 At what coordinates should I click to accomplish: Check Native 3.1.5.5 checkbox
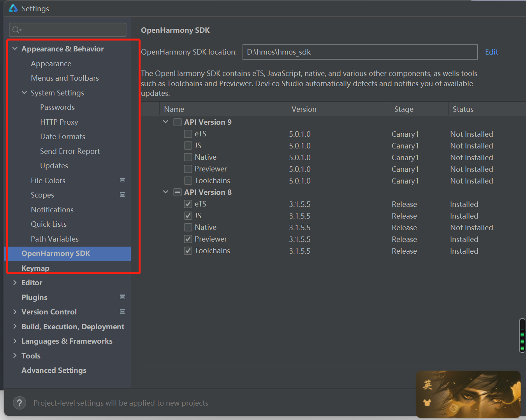[x=188, y=227]
